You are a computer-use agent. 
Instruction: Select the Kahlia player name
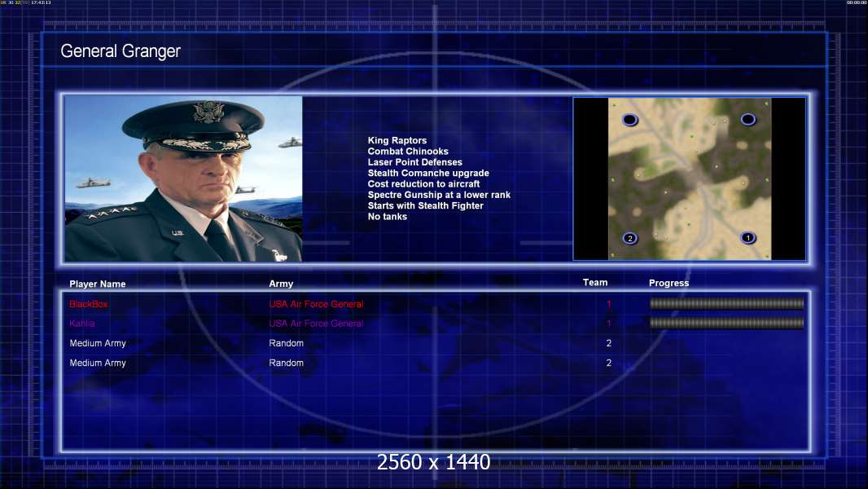click(x=82, y=324)
